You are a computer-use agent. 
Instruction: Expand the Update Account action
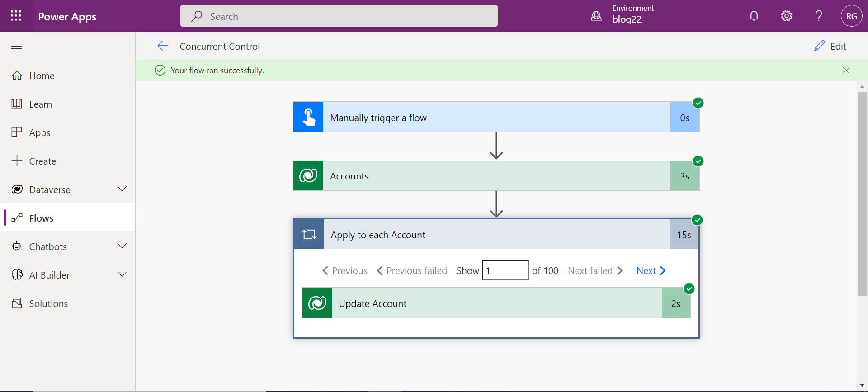[x=496, y=303]
